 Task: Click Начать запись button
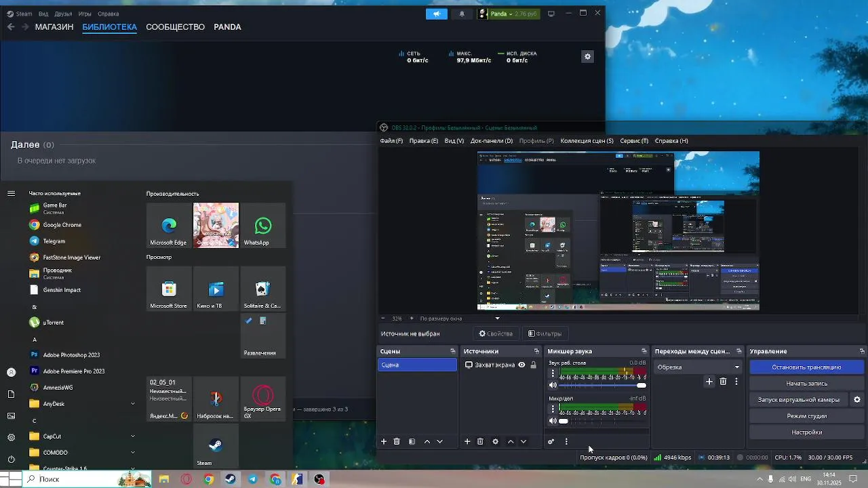[806, 384]
